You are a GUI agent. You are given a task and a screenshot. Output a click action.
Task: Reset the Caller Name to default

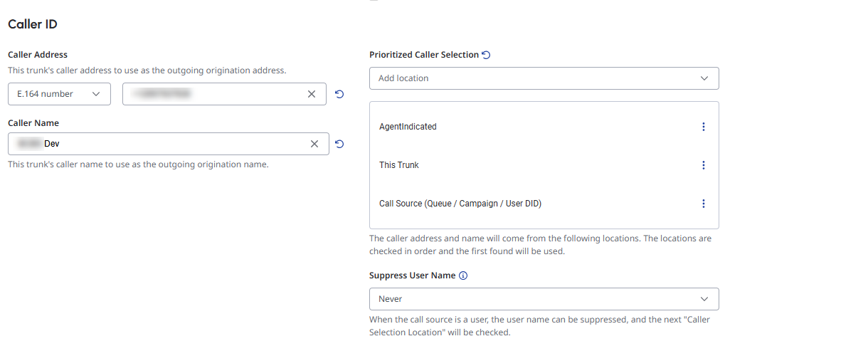pos(339,144)
